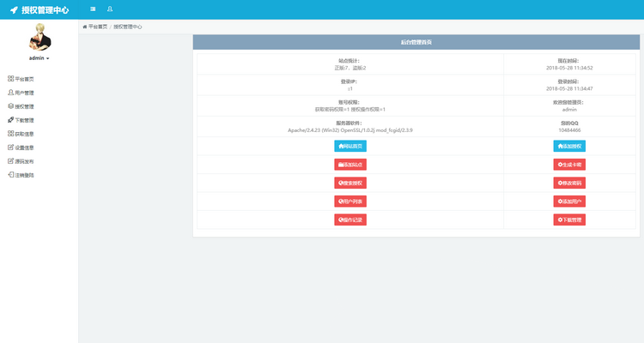Click the rocket icon beside 下载管理 in the sidebar
This screenshot has height=343, width=644.
coord(10,120)
